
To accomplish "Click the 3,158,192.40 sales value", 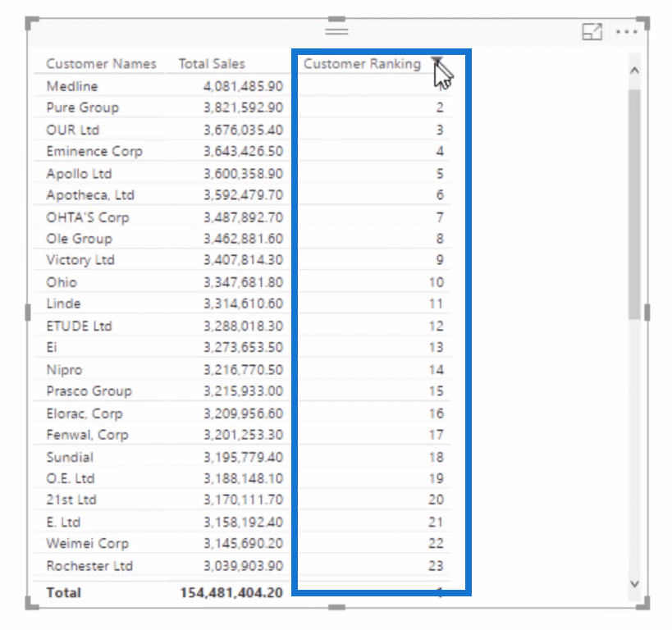I will pos(243,523).
